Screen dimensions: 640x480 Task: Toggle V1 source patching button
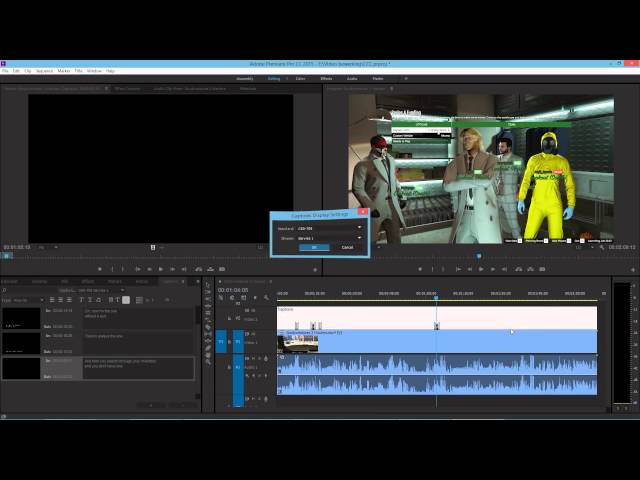pos(221,341)
